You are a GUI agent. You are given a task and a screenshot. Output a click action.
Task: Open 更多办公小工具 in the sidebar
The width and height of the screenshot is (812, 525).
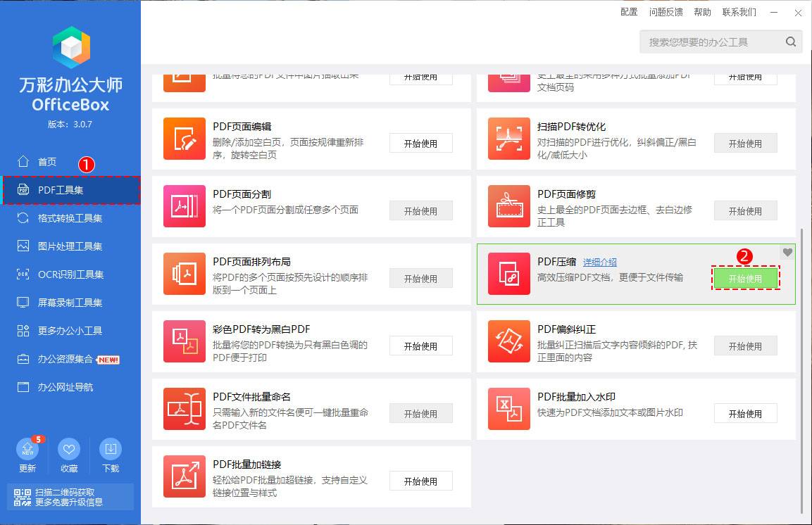pos(70,331)
